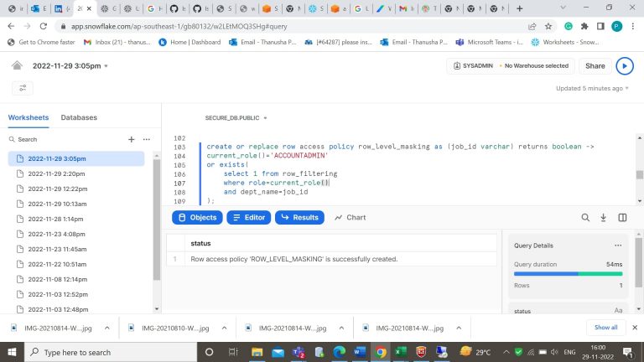Image resolution: width=644 pixels, height=362 pixels.
Task: Click the Share button
Action: click(x=595, y=65)
